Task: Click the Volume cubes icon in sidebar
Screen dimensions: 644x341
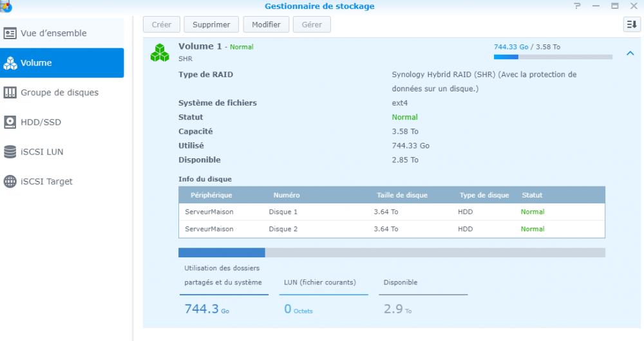Action: point(10,63)
